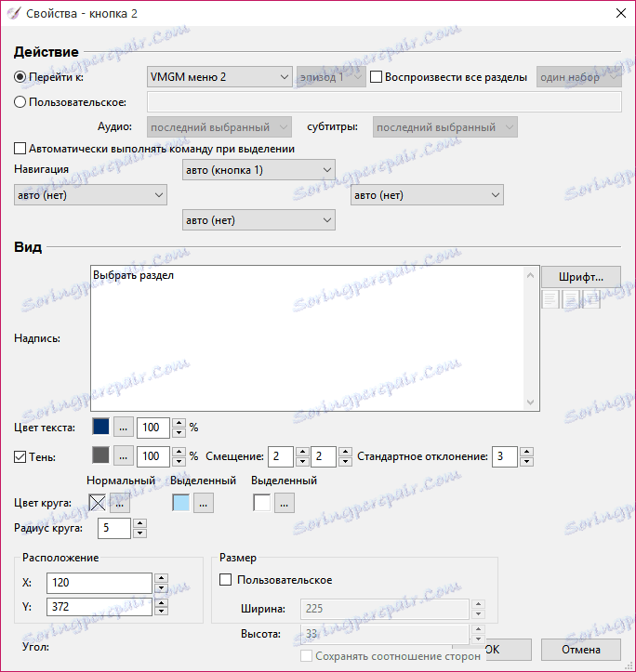The height and width of the screenshot is (672, 636).
Task: Open the 'VMGM меню 2' dropdown
Action: 219,77
